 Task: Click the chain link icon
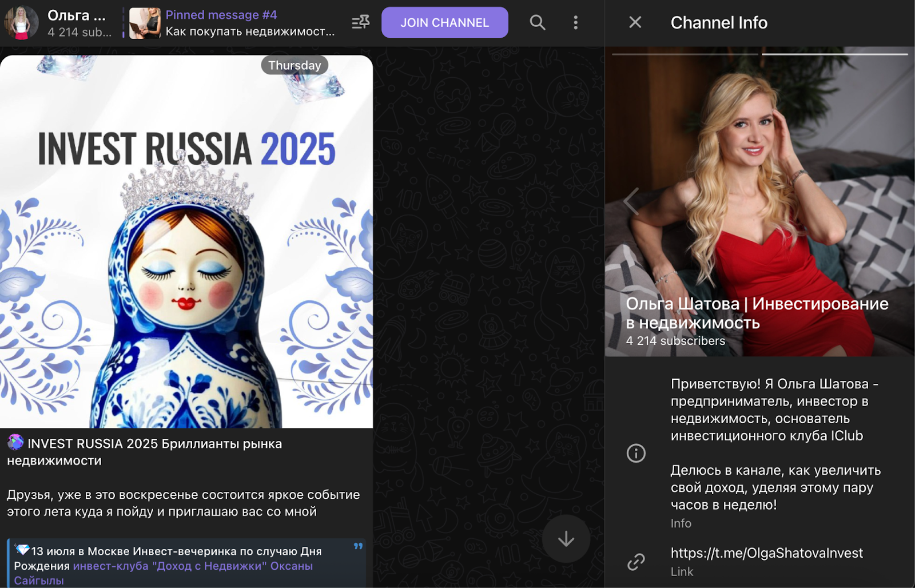click(636, 562)
